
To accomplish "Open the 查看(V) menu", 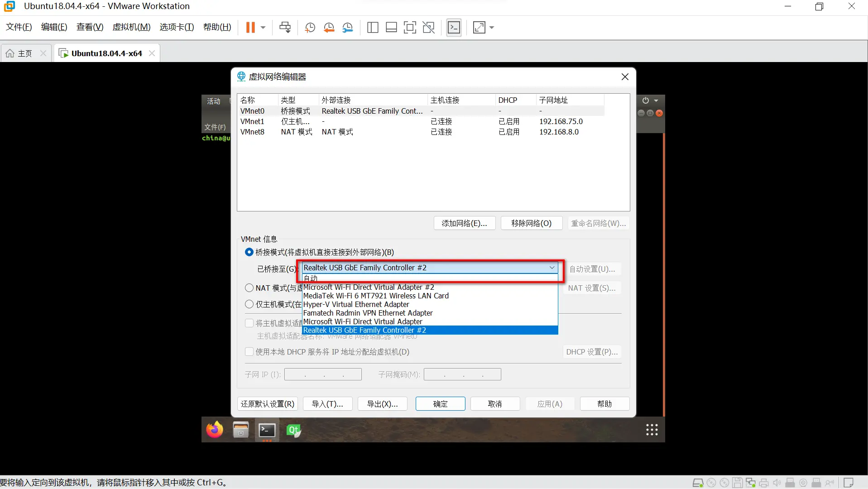I will click(90, 27).
